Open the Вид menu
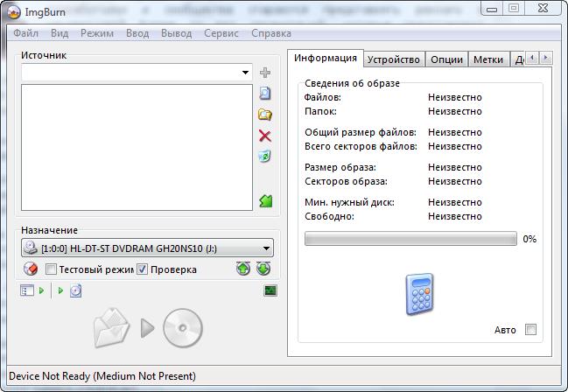Image resolution: width=568 pixels, height=392 pixels. 60,33
